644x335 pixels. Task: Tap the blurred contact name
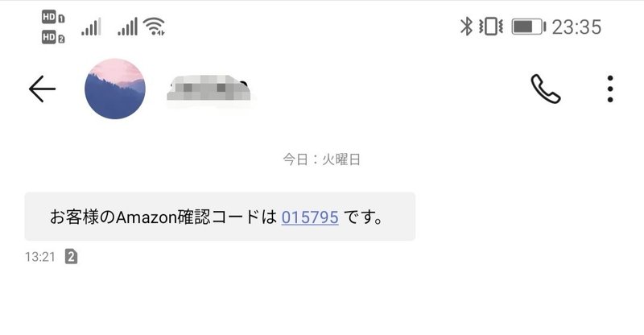click(208, 88)
